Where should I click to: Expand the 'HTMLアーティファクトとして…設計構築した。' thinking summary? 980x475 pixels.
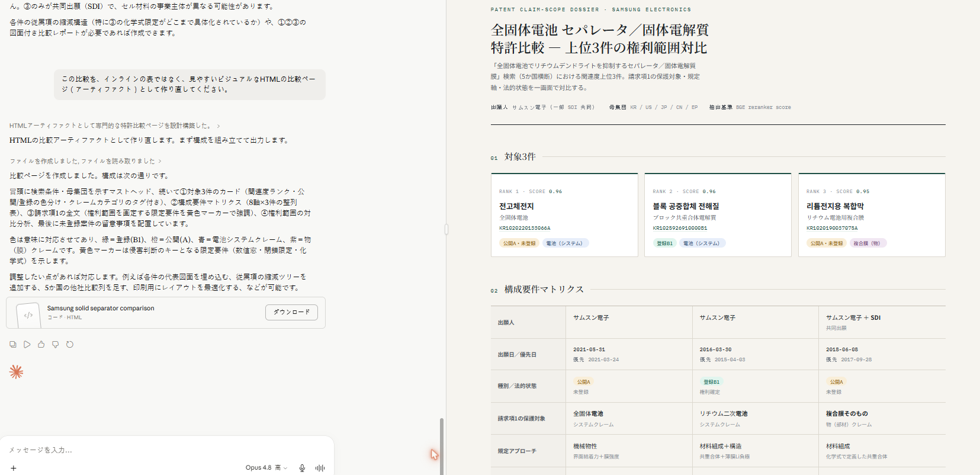point(115,126)
